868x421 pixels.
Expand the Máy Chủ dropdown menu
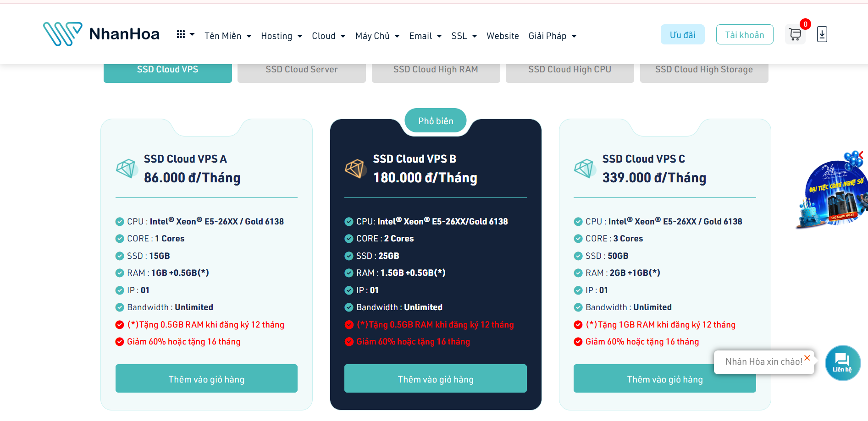pos(377,36)
